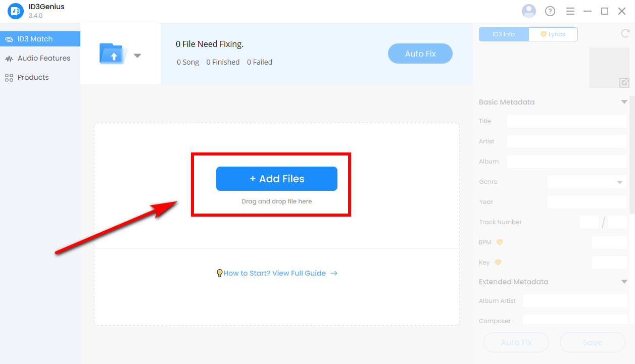
Task: Click into the Title input field
Action: point(566,121)
